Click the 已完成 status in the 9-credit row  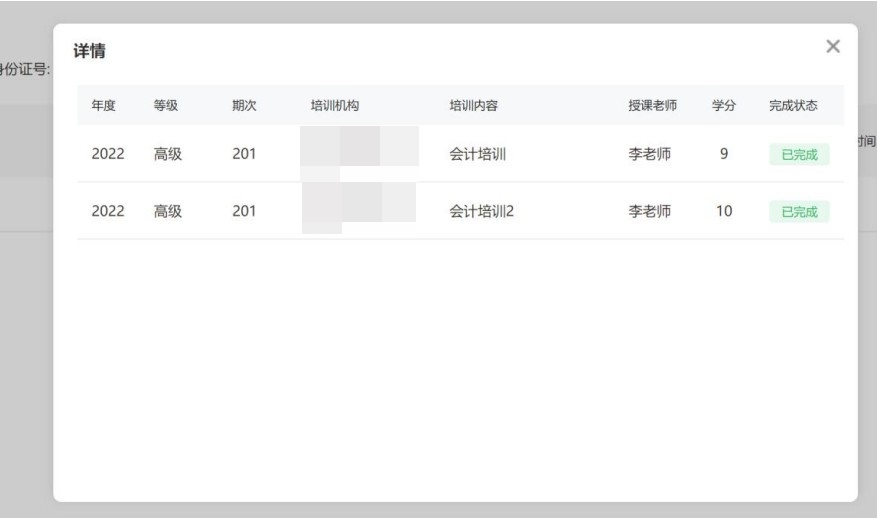click(x=799, y=156)
